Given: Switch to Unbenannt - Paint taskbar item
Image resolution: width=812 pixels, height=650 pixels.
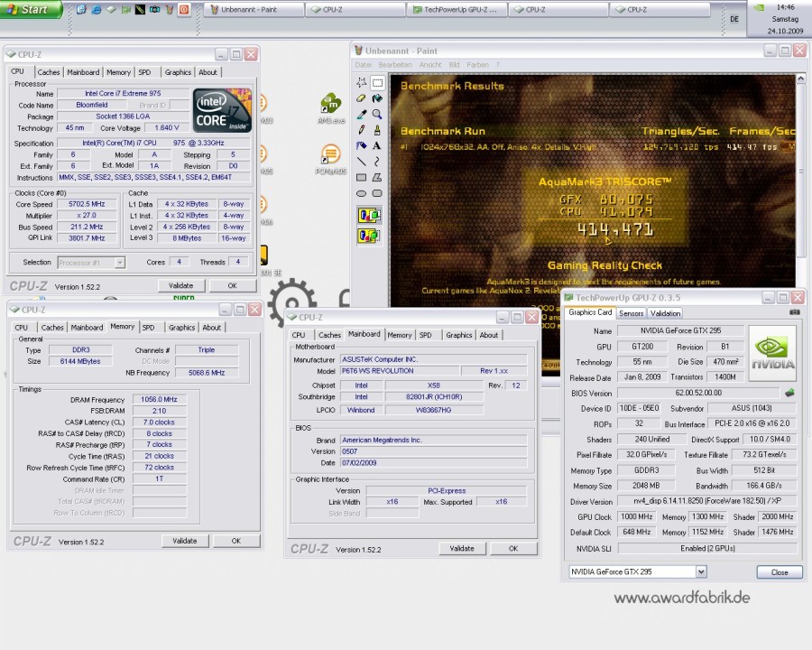Looking at the screenshot, I should (x=254, y=9).
